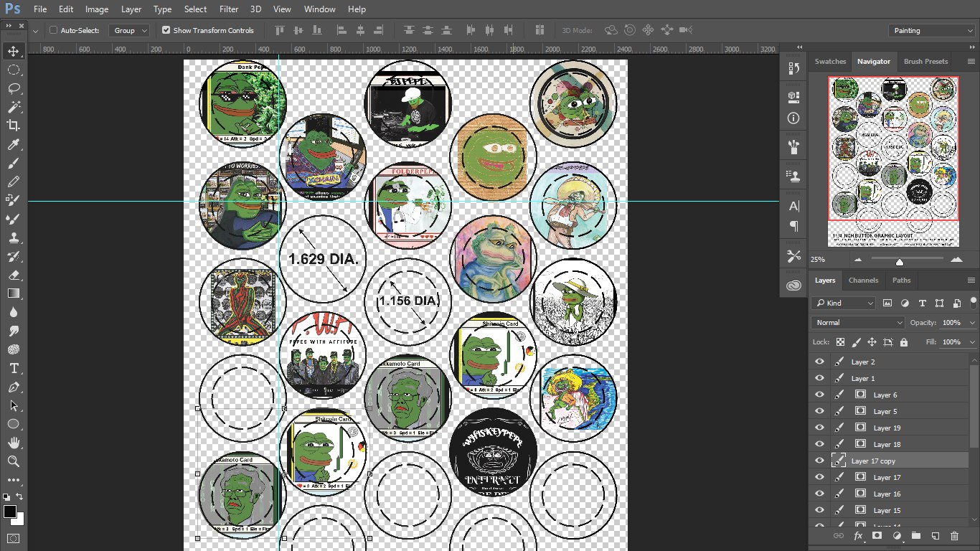Open the History panel icon
Image resolution: width=980 pixels, height=551 pixels.
click(x=793, y=68)
